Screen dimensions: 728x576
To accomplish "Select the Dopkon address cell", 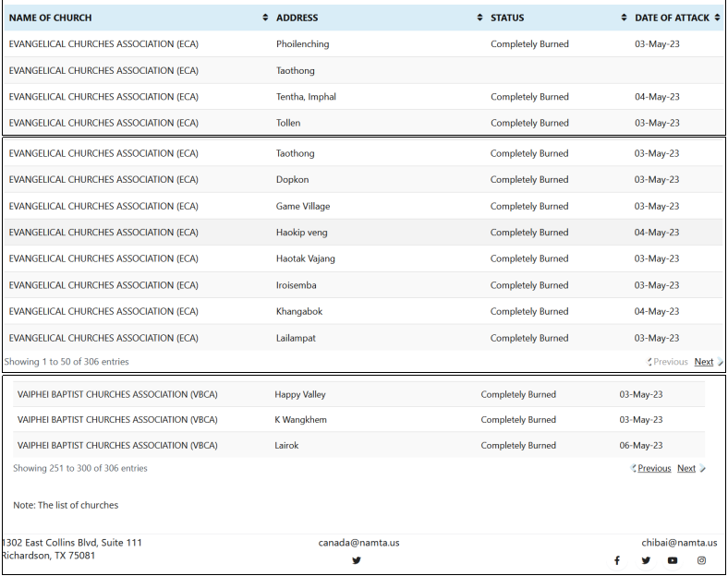I will click(x=292, y=179).
